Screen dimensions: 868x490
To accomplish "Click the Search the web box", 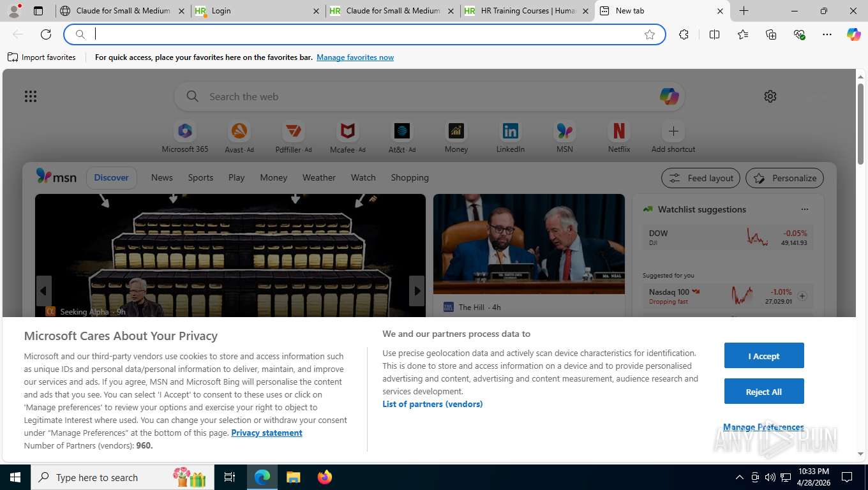I will pos(430,96).
